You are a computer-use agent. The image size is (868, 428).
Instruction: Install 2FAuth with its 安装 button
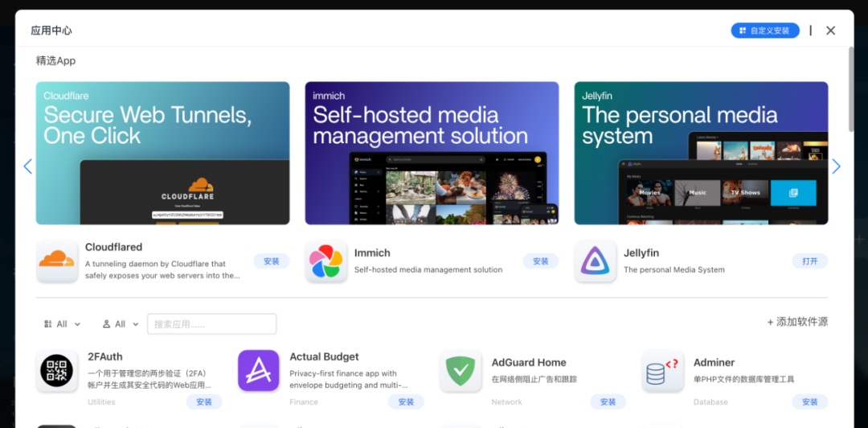click(x=203, y=402)
